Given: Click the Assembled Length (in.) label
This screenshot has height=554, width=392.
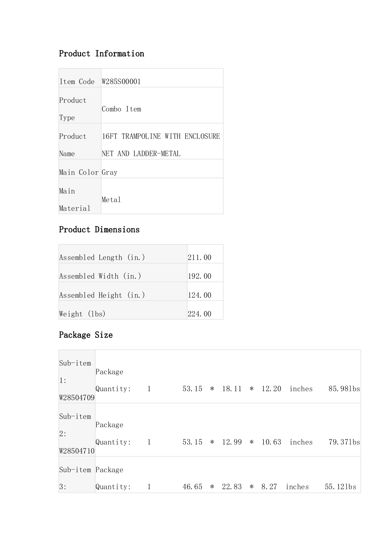Looking at the screenshot, I should click(x=102, y=258).
